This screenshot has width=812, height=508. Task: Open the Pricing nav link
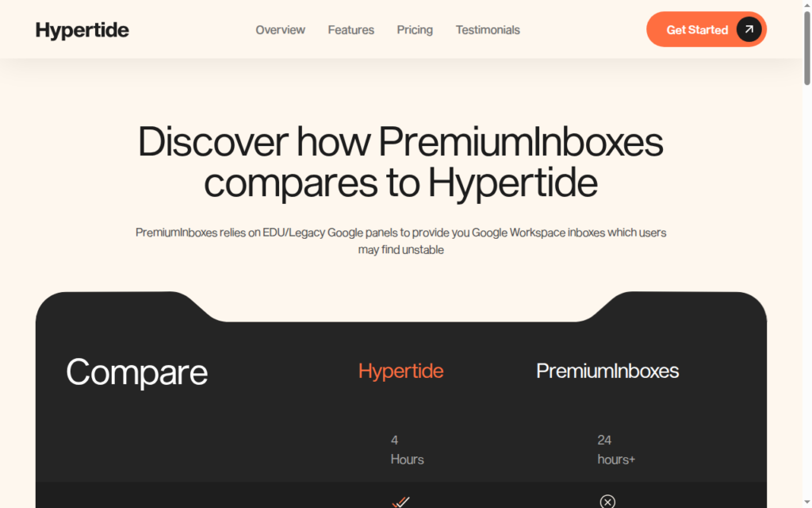[415, 30]
